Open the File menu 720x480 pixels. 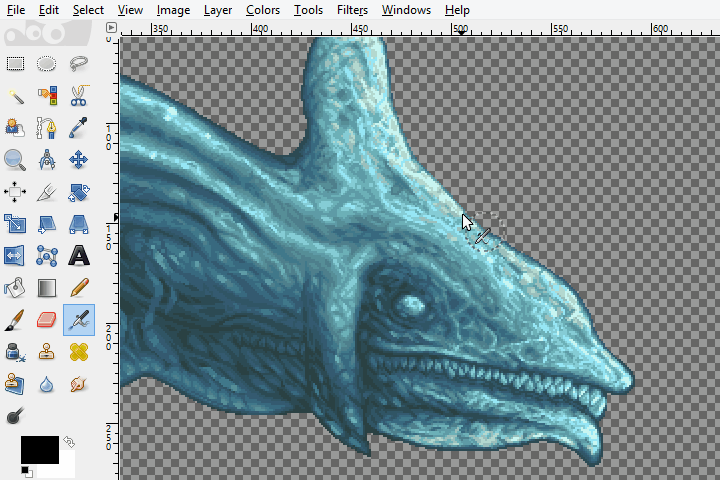click(x=16, y=10)
